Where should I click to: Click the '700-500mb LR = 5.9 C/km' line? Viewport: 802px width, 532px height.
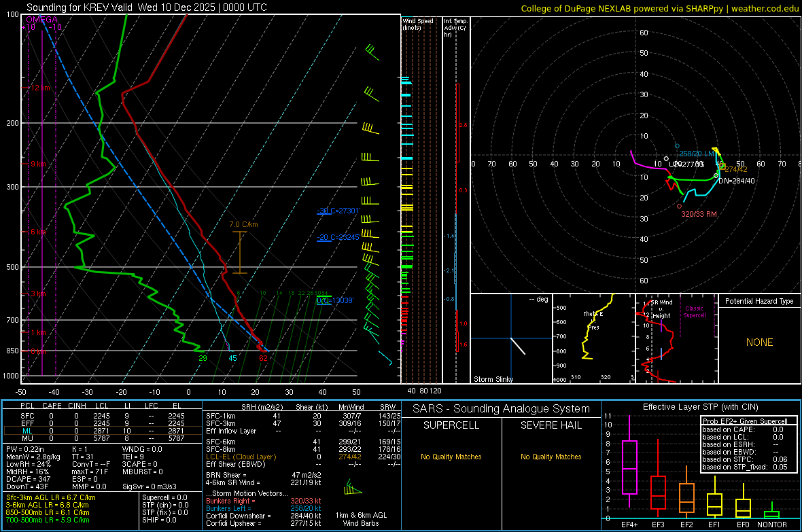(x=47, y=520)
